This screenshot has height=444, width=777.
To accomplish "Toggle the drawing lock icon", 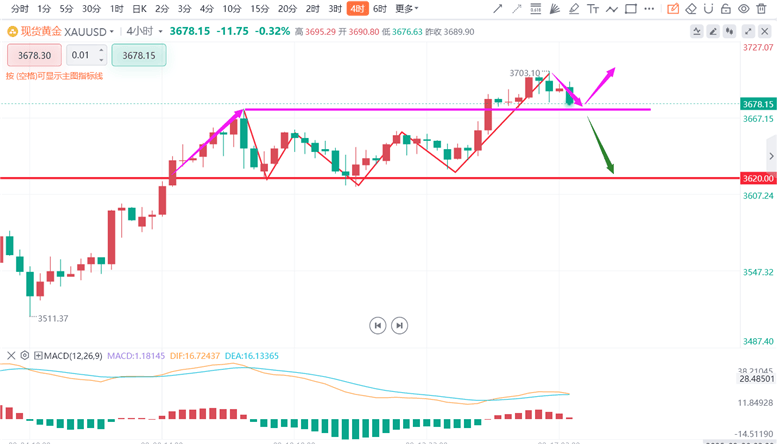I will coord(725,9).
